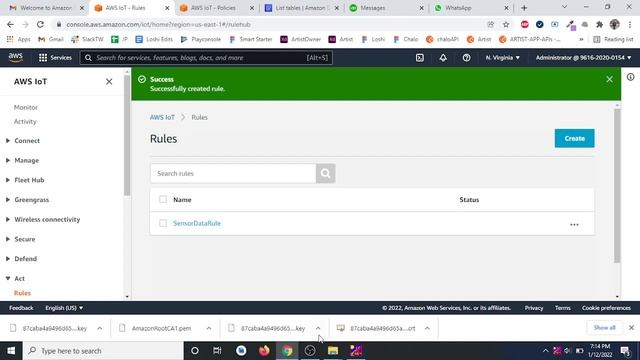Go back in browser history

point(10,24)
